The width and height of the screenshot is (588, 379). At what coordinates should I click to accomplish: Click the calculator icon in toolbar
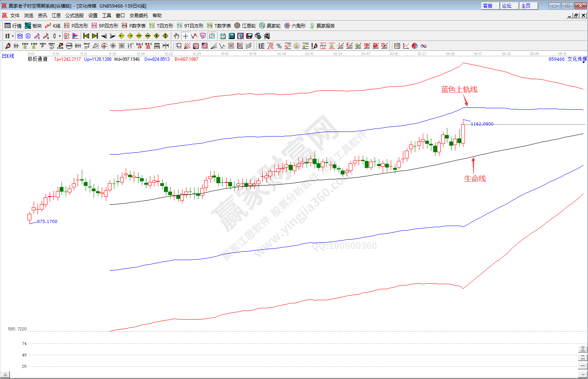pos(232,36)
